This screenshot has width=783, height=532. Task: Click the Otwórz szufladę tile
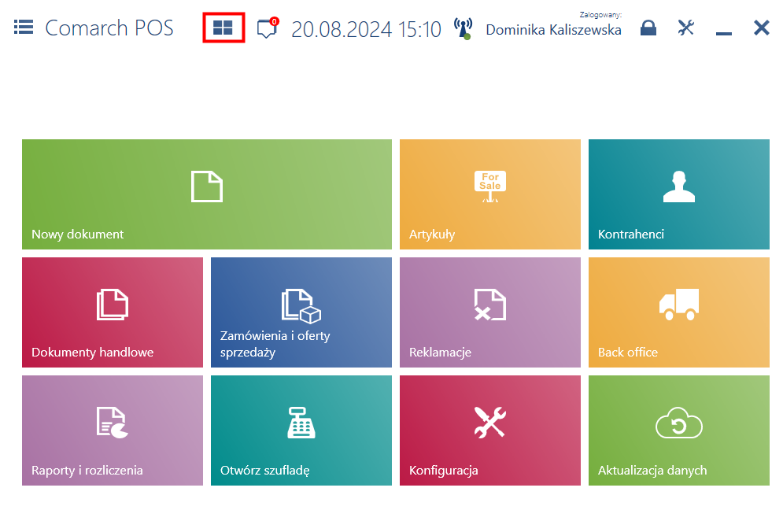pos(301,430)
